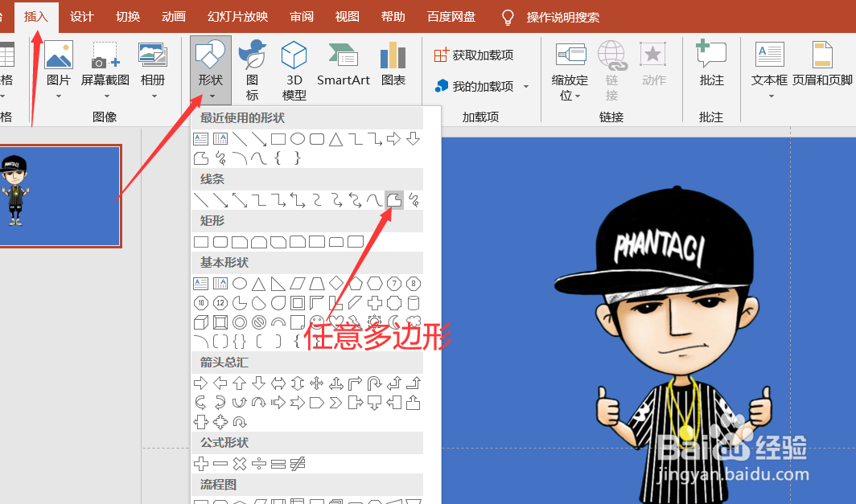Expand the arrow under 文本框
Image resolution: width=856 pixels, height=504 pixels.
(772, 96)
